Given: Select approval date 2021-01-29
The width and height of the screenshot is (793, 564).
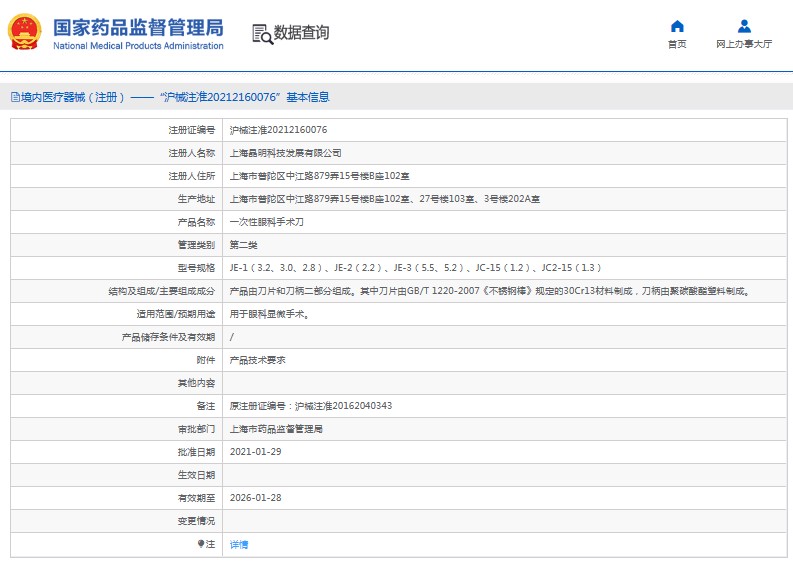Looking at the screenshot, I should tap(255, 452).
